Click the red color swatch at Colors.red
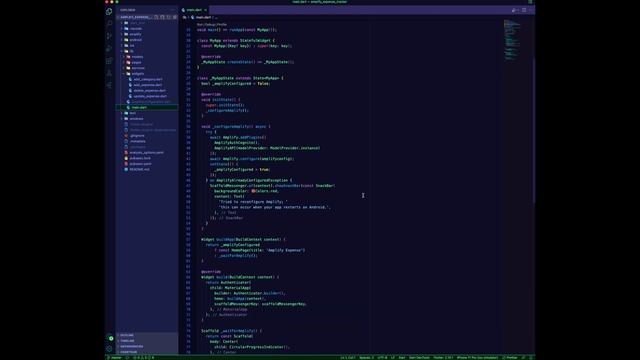640x360 pixels. pyautogui.click(x=253, y=191)
